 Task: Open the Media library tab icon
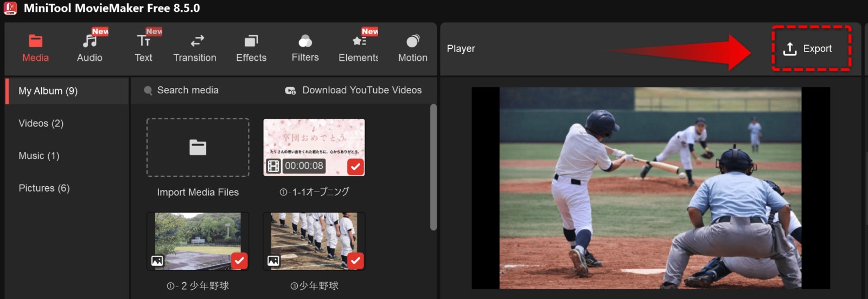click(35, 41)
